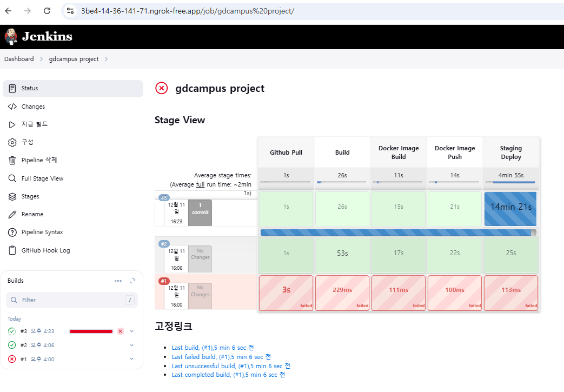This screenshot has height=392, width=564.
Task: Open Last build (#1) permalink
Action: point(213,348)
